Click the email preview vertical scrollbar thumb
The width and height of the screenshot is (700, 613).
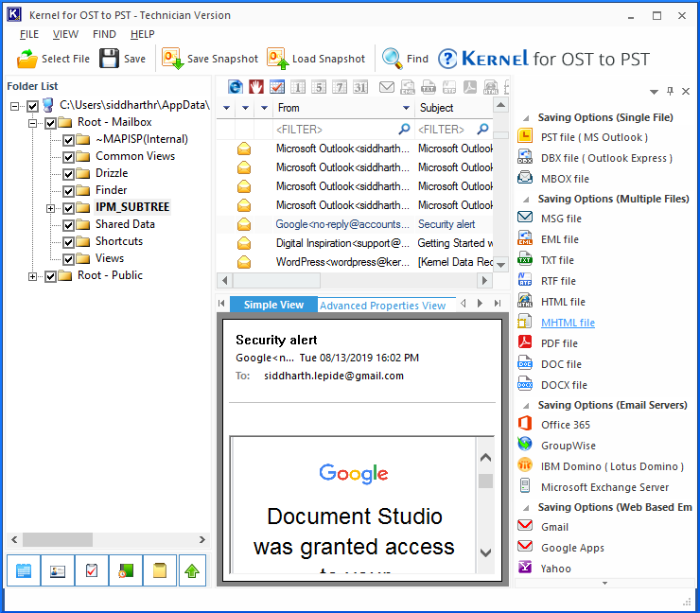[485, 481]
